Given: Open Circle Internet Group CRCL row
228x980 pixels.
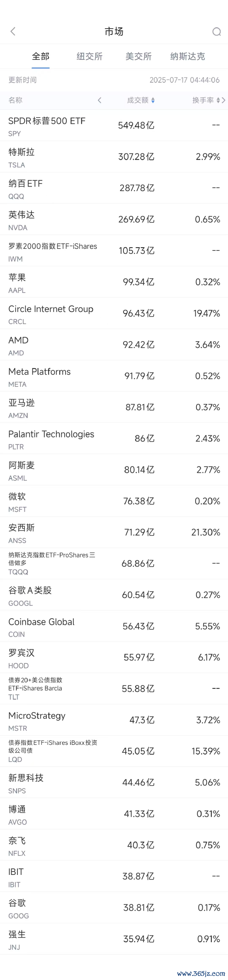Looking at the screenshot, I should point(114,313).
